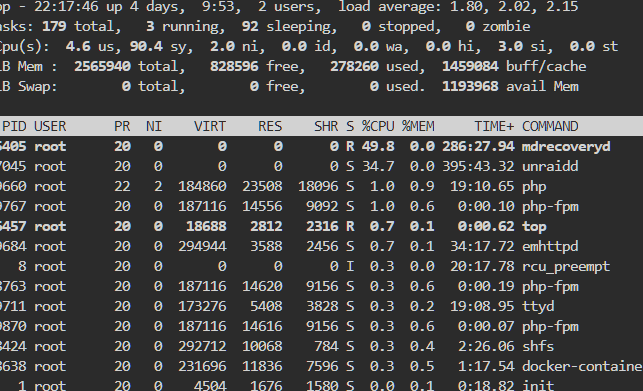Click the NI column header

[154, 126]
